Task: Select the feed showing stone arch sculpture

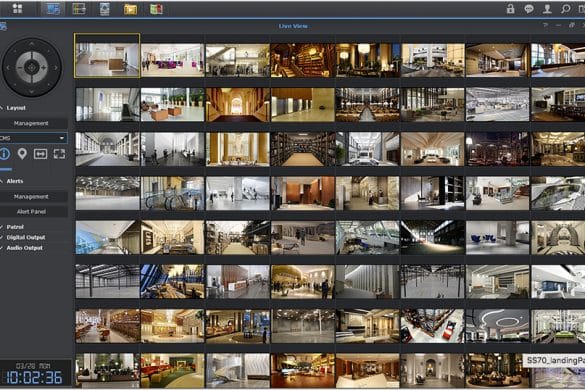Action: 558,237
